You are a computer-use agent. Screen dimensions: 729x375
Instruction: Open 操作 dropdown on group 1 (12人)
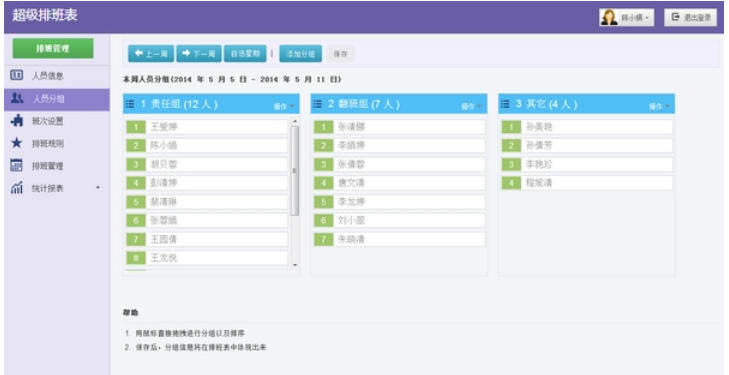(x=284, y=106)
